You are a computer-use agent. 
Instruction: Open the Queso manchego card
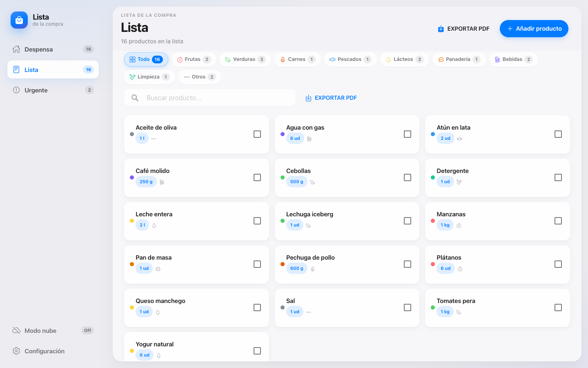click(196, 308)
